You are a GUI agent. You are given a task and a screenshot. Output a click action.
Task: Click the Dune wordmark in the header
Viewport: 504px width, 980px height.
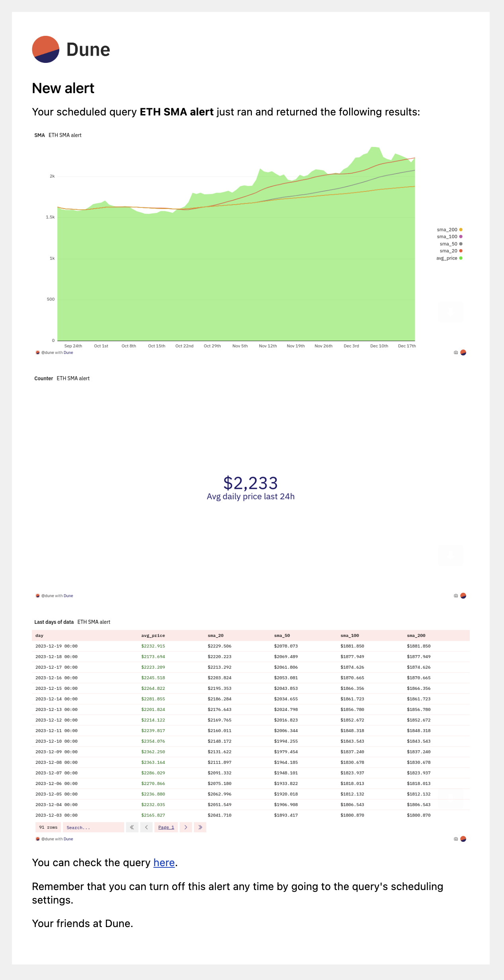88,50
